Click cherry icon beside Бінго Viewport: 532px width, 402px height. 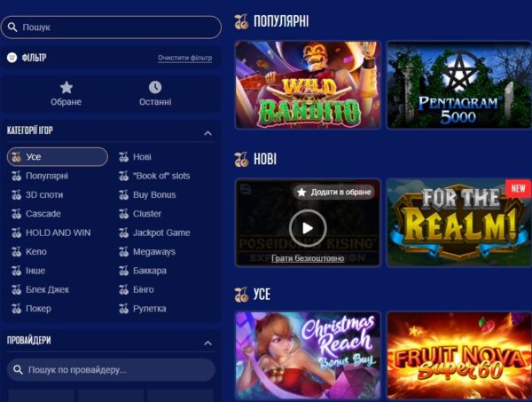[x=123, y=290]
